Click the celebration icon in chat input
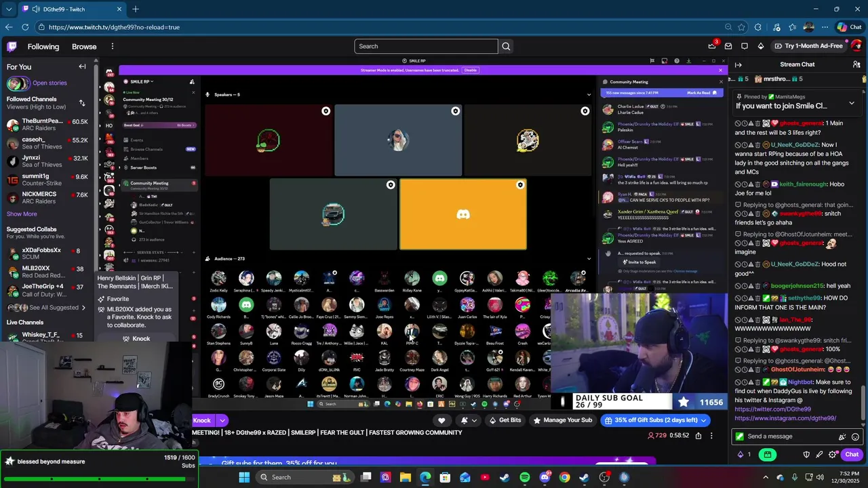The width and height of the screenshot is (868, 488). point(842,436)
